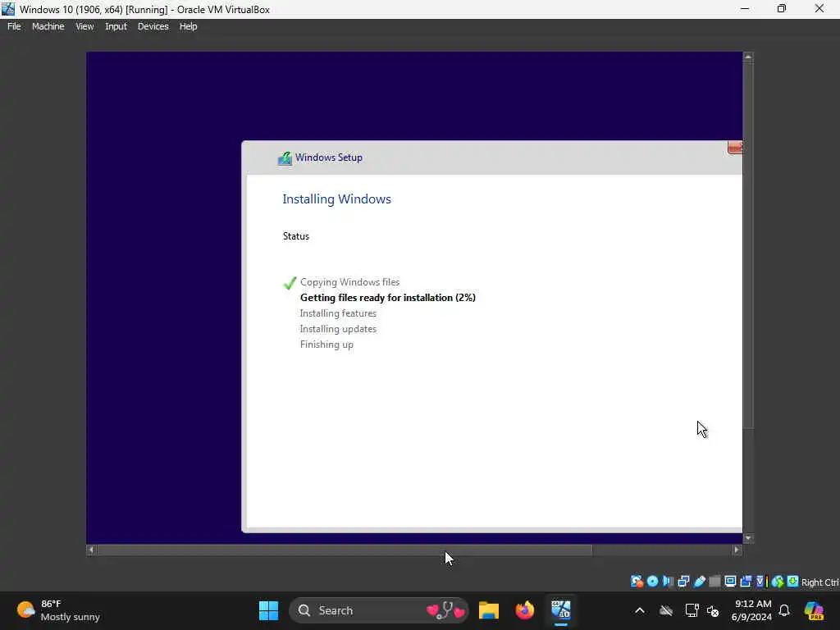
Task: Click the gray shared folders status icon
Action: (x=714, y=582)
